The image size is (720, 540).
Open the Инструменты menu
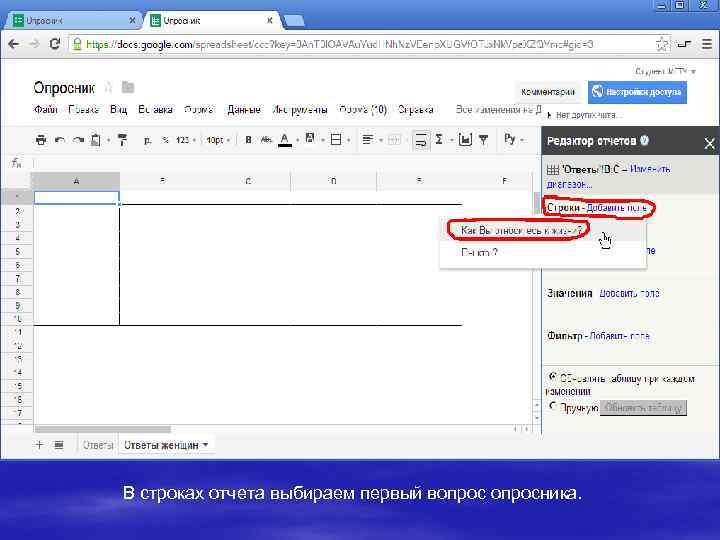[299, 110]
